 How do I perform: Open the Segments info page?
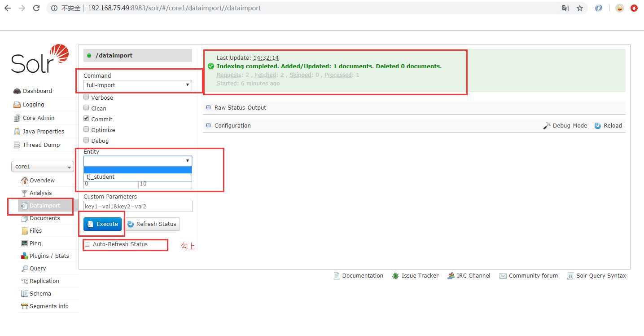coord(49,306)
